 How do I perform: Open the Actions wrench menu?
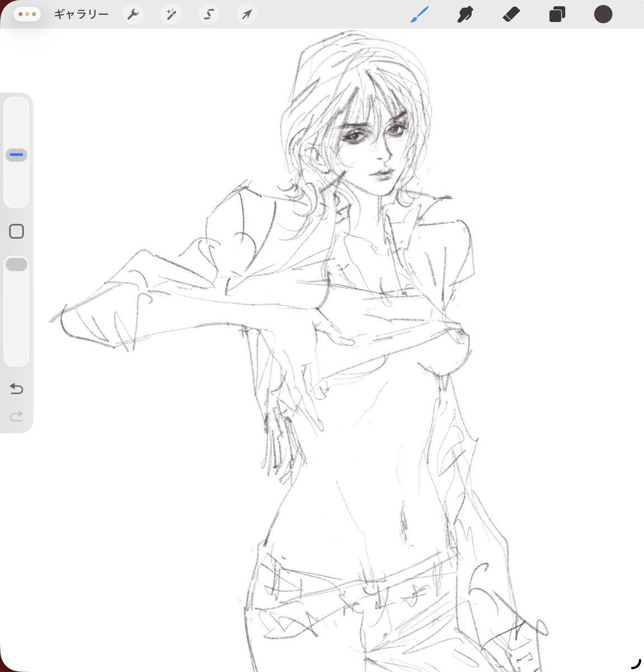pyautogui.click(x=133, y=14)
